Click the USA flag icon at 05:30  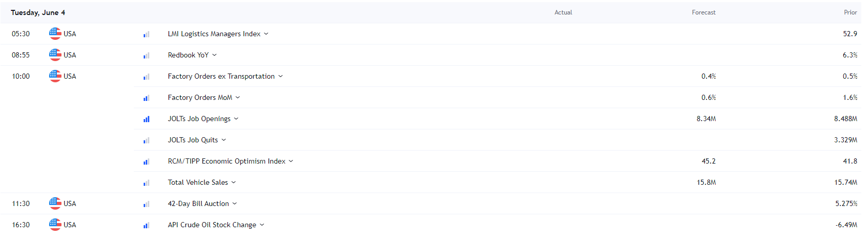(55, 34)
